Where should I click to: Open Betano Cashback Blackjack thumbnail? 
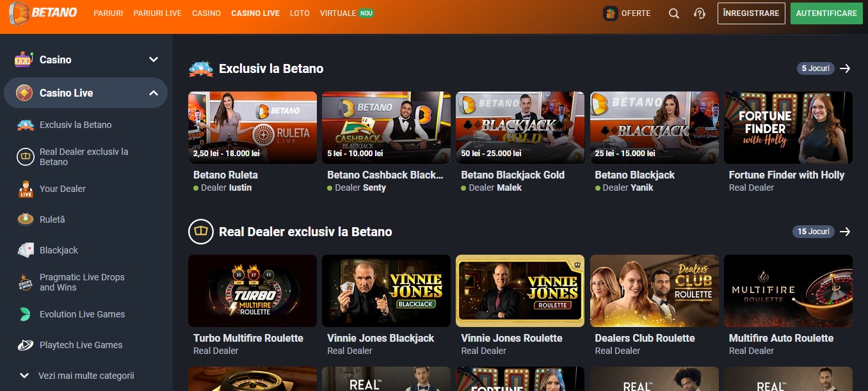click(386, 127)
